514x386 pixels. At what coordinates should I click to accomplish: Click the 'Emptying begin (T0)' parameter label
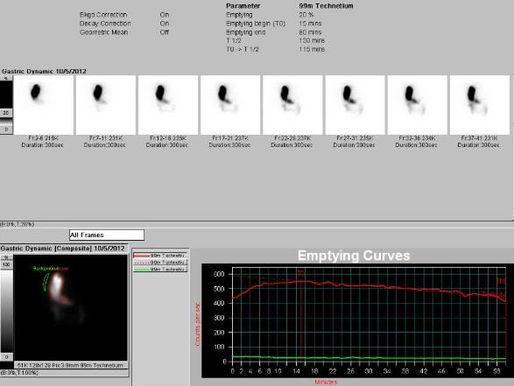256,24
